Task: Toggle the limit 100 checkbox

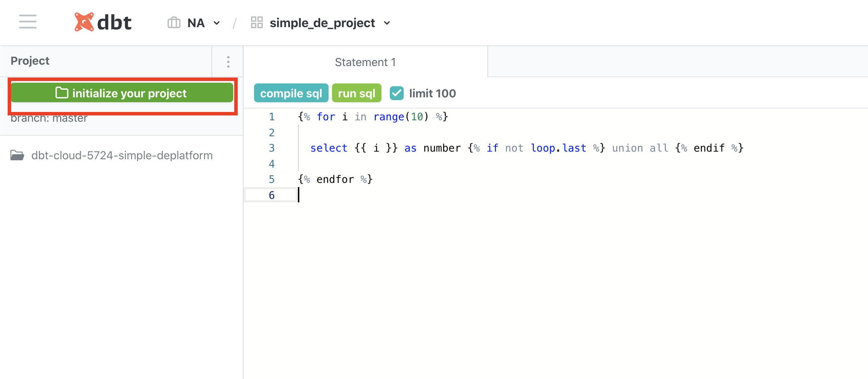Action: pyautogui.click(x=396, y=93)
